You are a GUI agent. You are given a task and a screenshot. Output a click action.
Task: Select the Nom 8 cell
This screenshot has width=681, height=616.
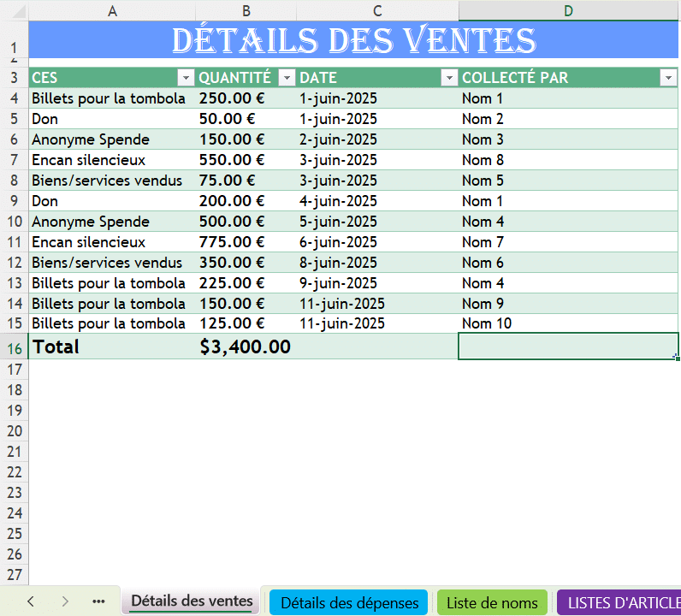point(568,160)
